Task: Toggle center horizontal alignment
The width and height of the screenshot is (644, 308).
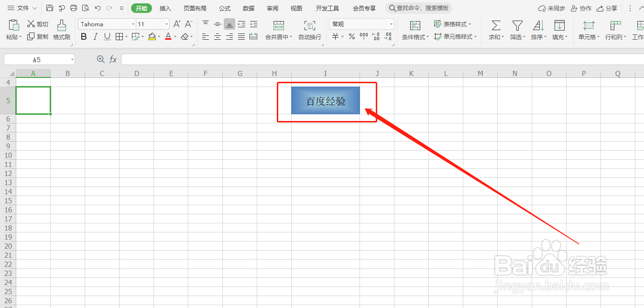Action: [218, 36]
